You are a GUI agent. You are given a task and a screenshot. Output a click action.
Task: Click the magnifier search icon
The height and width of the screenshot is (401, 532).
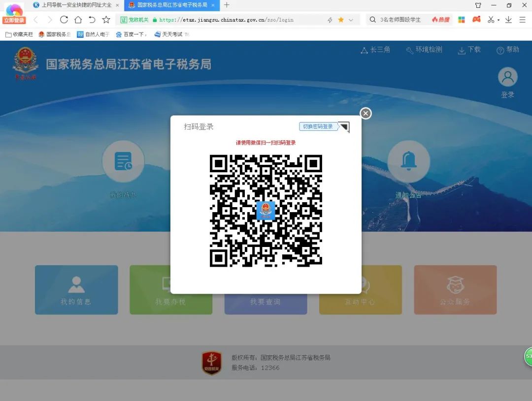click(372, 20)
